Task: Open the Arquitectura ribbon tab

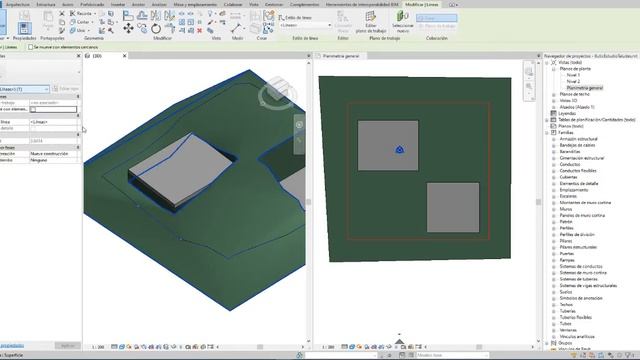Action: click(x=18, y=4)
